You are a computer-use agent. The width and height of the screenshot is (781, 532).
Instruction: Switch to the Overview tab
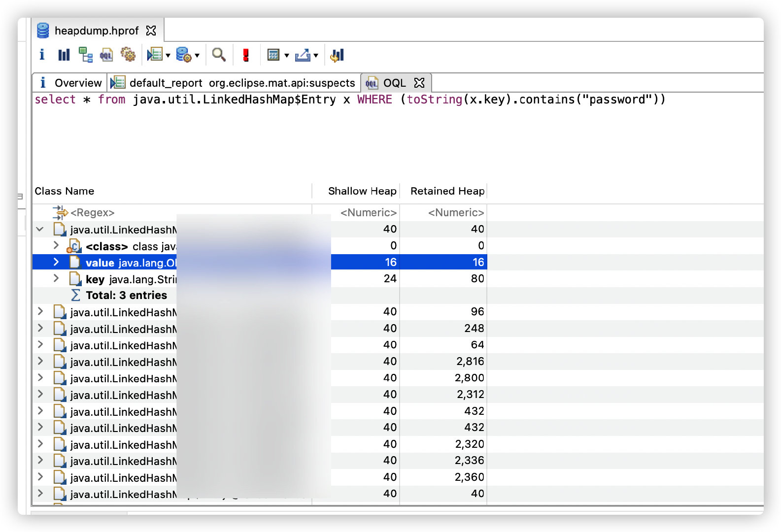point(70,83)
